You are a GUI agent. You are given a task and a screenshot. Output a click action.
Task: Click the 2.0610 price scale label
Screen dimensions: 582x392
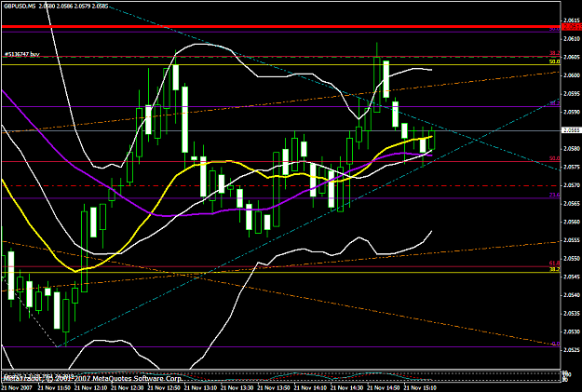[x=571, y=38]
